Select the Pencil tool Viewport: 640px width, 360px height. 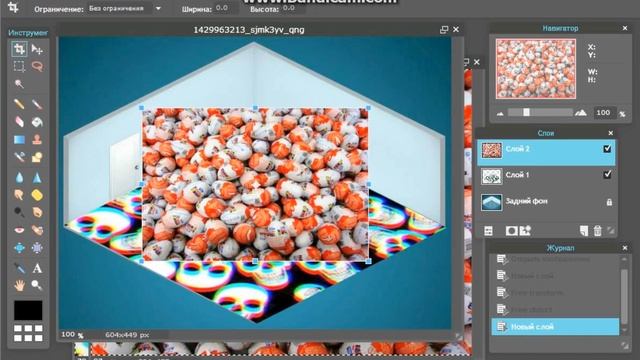(19, 104)
